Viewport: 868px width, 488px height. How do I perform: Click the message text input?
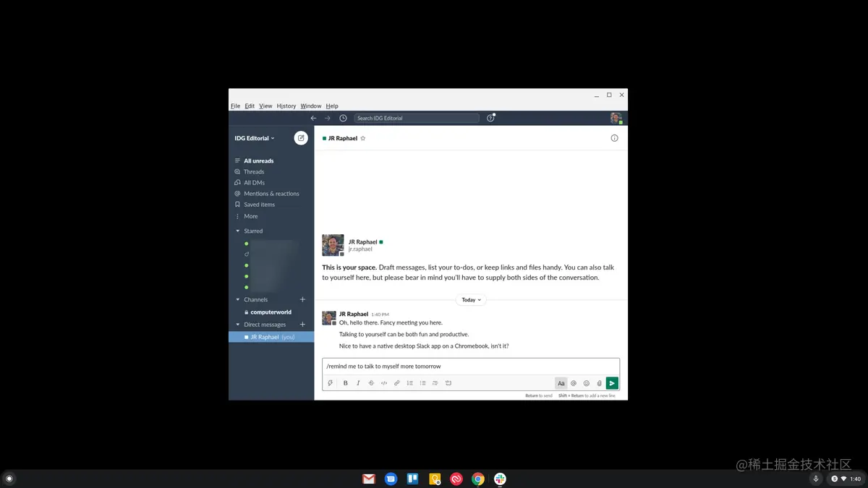click(471, 367)
